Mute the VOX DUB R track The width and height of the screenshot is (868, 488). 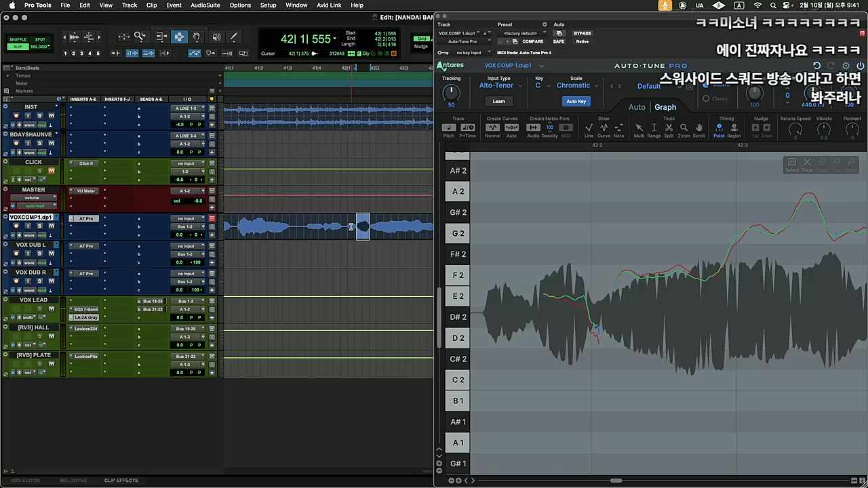(x=51, y=281)
